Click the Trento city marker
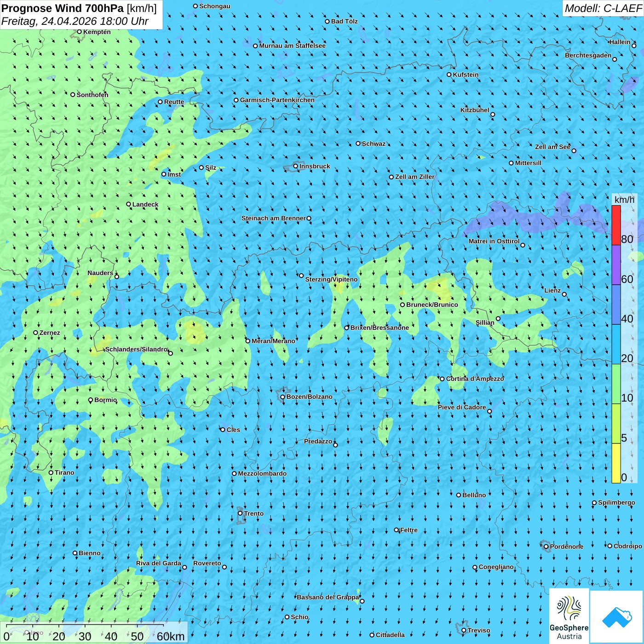644x644 pixels. click(240, 513)
